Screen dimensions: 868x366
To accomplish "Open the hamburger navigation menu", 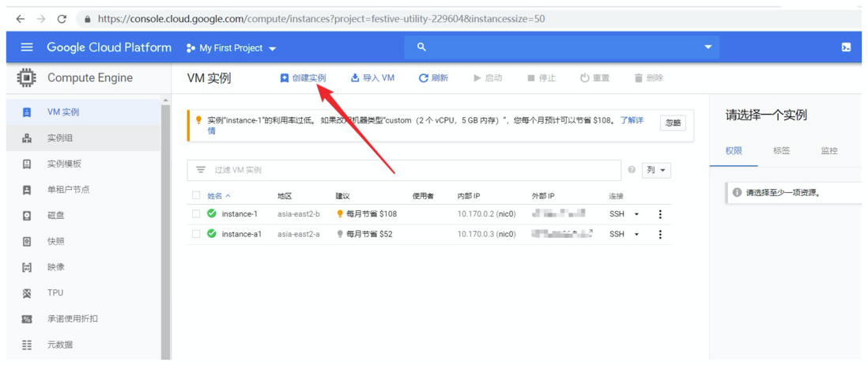I will pos(27,47).
